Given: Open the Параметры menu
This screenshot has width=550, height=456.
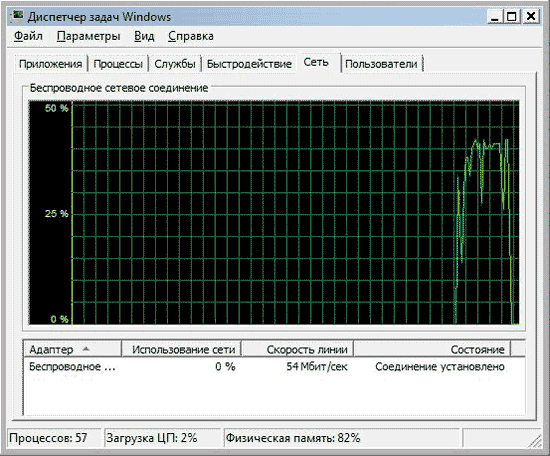Looking at the screenshot, I should point(88,36).
